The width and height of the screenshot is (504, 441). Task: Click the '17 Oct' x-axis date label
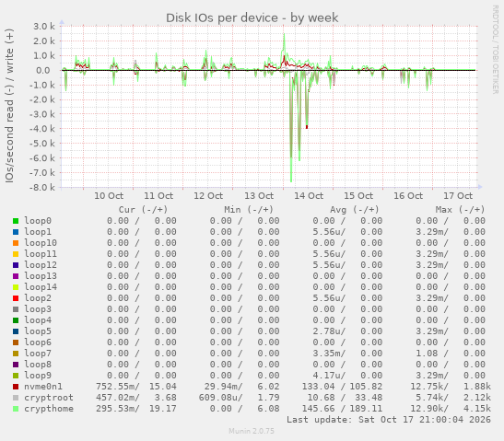tap(458, 196)
